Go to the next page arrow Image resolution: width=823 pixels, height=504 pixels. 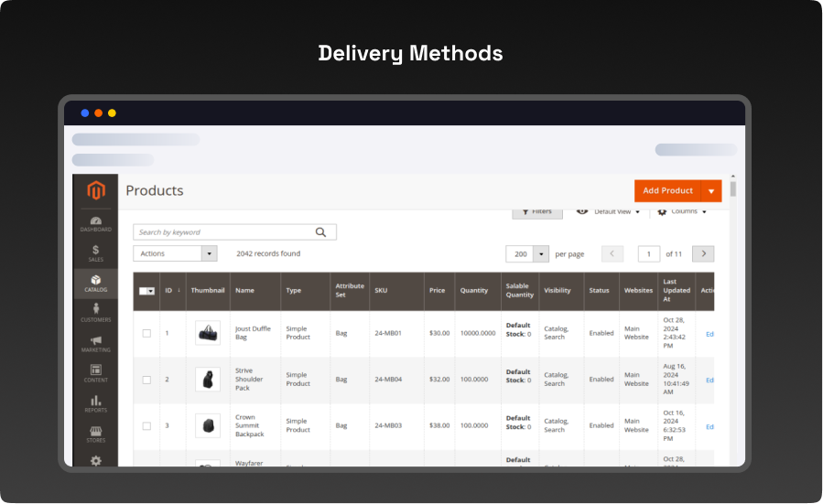pos(703,254)
